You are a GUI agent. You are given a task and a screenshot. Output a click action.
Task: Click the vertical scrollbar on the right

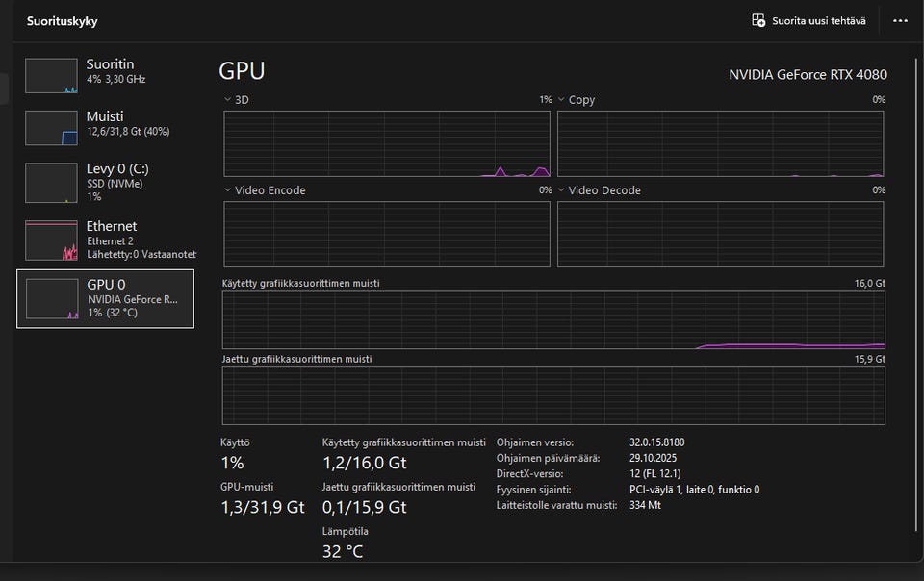click(916, 289)
